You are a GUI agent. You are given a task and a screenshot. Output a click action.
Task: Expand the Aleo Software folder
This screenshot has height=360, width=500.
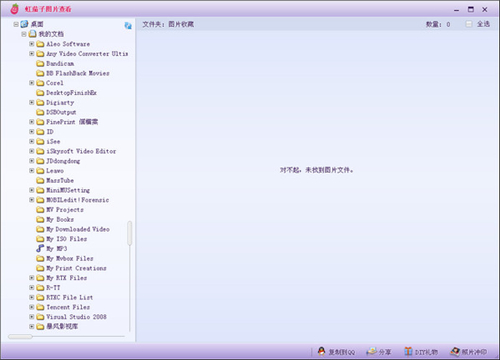[x=32, y=44]
